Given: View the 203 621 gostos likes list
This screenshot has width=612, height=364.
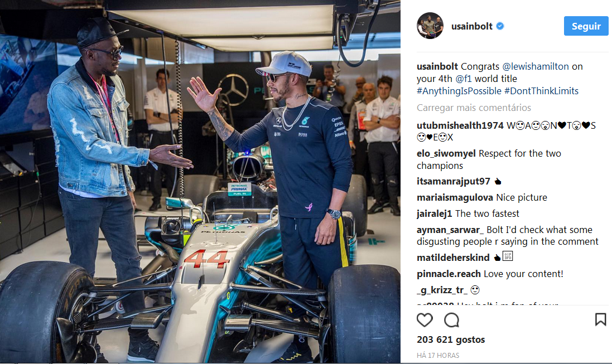Looking at the screenshot, I should pos(451,340).
